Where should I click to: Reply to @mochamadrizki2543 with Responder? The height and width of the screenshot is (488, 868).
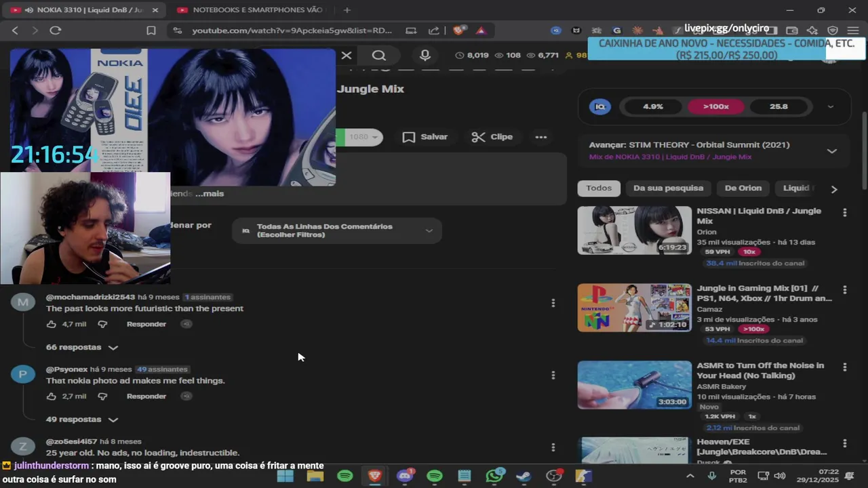point(146,324)
